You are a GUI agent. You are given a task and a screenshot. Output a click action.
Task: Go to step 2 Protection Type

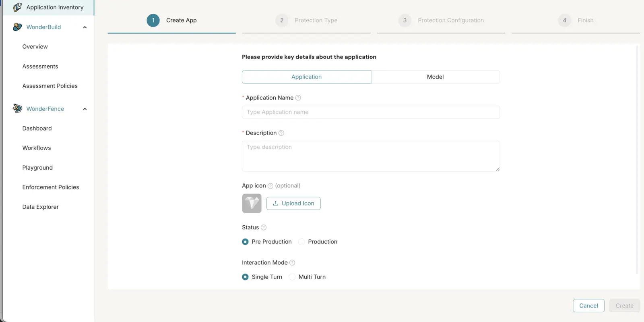(x=306, y=20)
